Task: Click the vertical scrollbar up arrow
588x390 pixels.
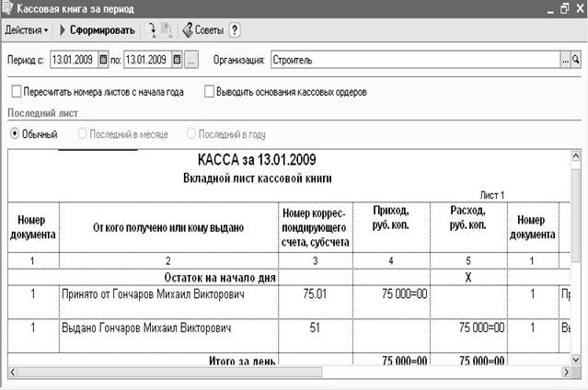Action: click(x=576, y=156)
